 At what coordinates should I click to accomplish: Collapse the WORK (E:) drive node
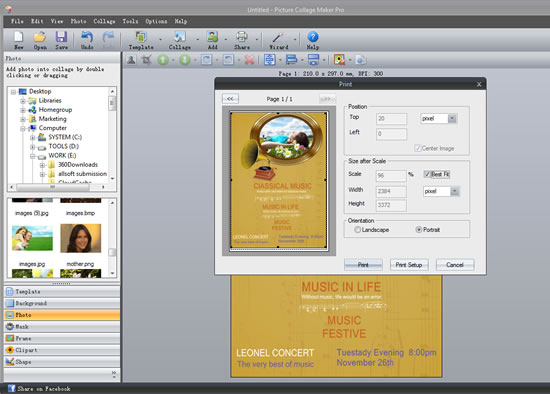tap(33, 156)
